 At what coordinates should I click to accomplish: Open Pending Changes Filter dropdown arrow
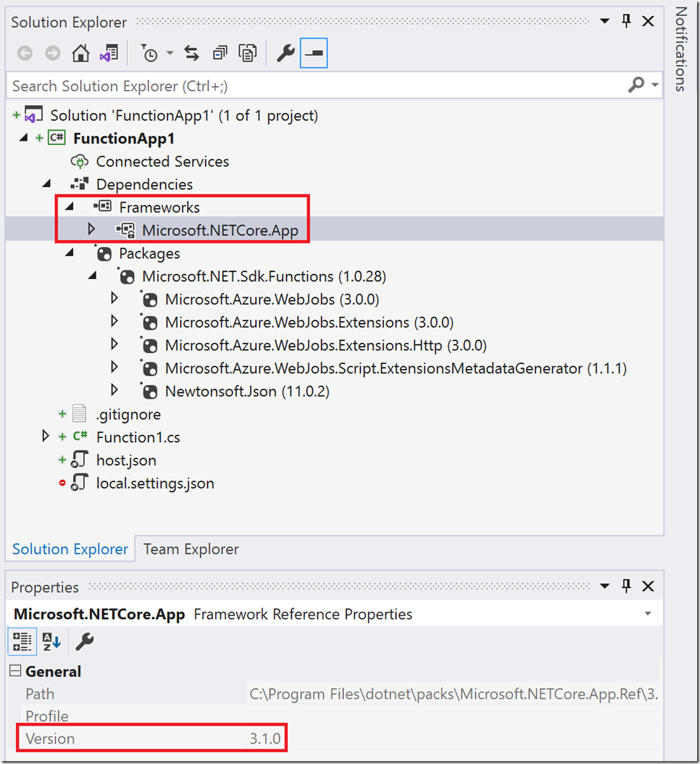coord(170,53)
